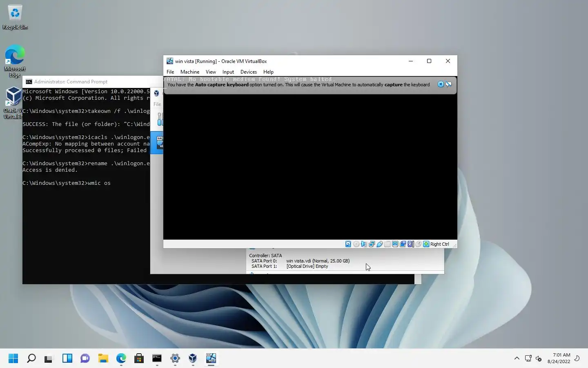Switch to VirtualBox Manager taskbar button

click(193, 359)
